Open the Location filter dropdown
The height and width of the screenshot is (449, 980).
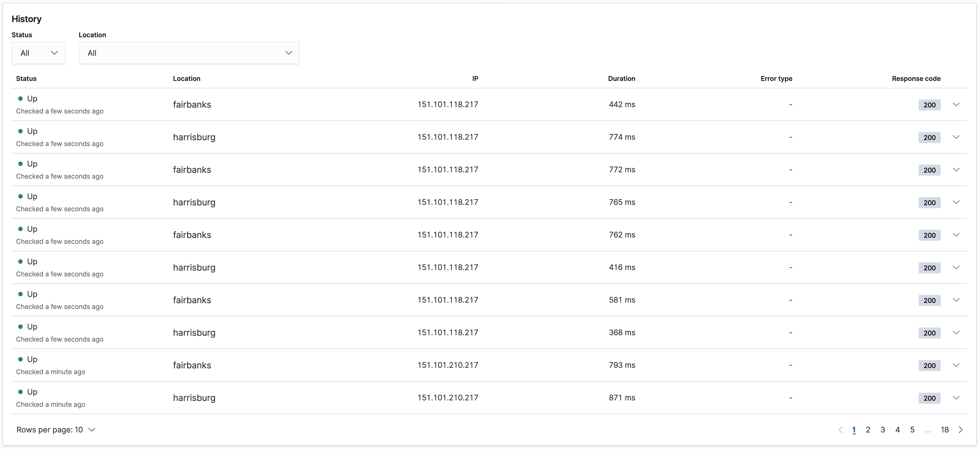coord(189,53)
